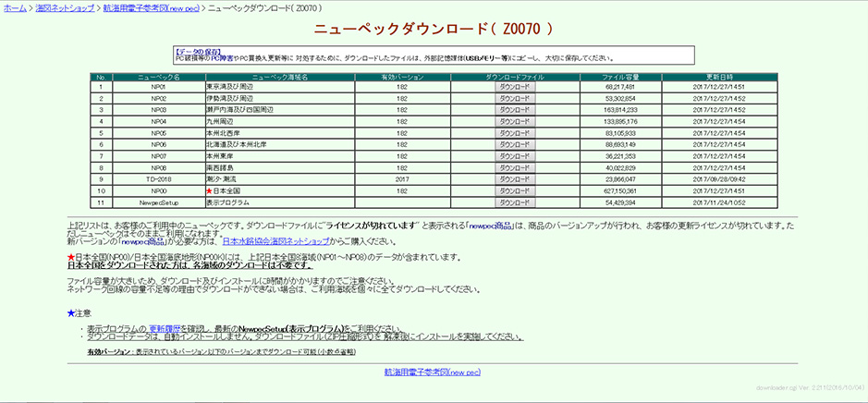
Task: Download the NP03 瀬戸内海及び四国周辺 data
Action: 516,110
